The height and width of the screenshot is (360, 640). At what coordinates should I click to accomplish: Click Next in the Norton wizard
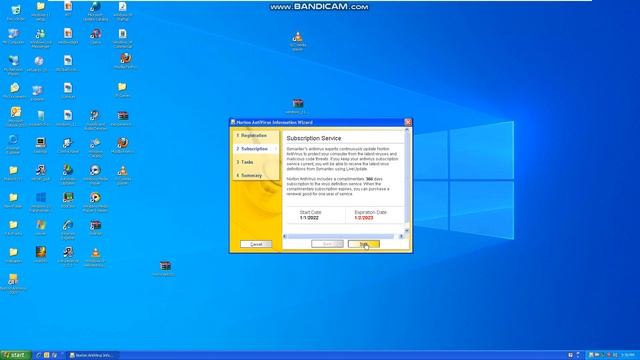coord(364,244)
